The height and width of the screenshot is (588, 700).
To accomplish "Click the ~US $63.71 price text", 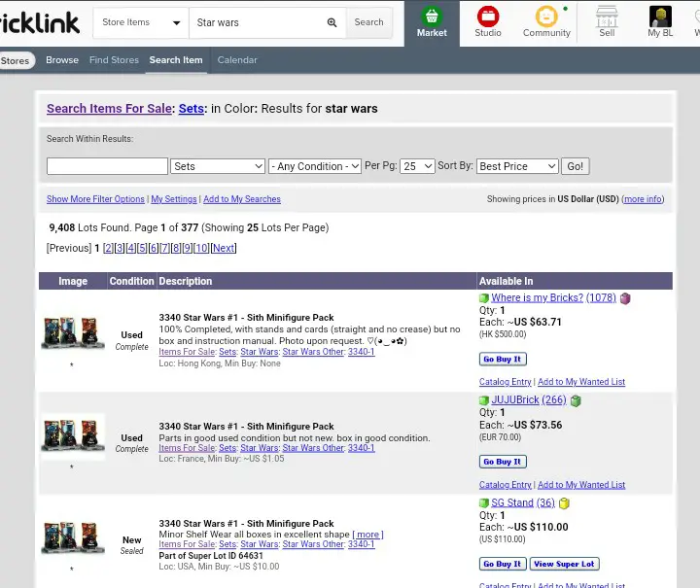I will tap(534, 322).
